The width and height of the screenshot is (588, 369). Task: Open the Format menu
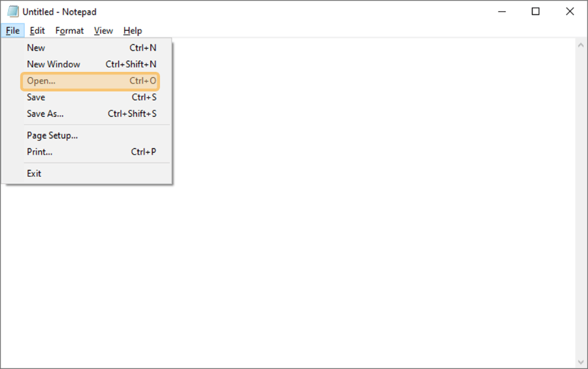(x=69, y=31)
